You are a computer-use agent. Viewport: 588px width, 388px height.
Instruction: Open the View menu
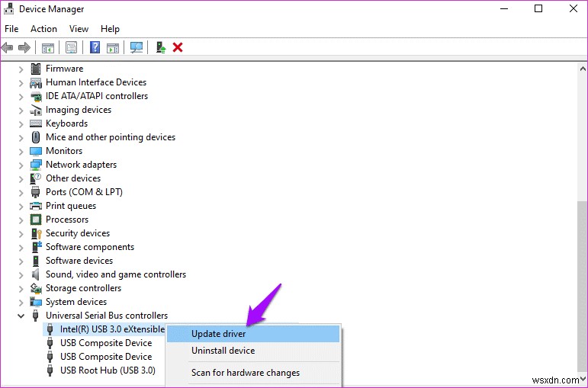[x=79, y=29]
